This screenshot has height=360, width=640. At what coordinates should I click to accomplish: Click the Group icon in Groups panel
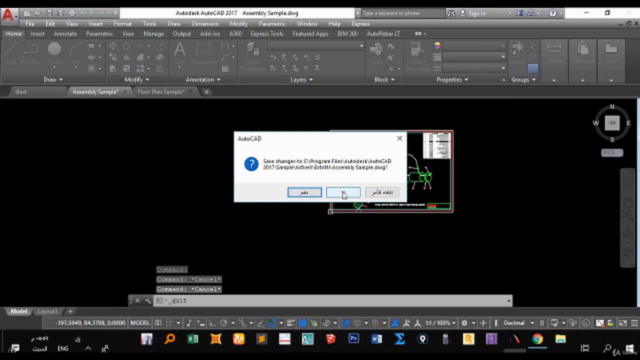tap(518, 52)
